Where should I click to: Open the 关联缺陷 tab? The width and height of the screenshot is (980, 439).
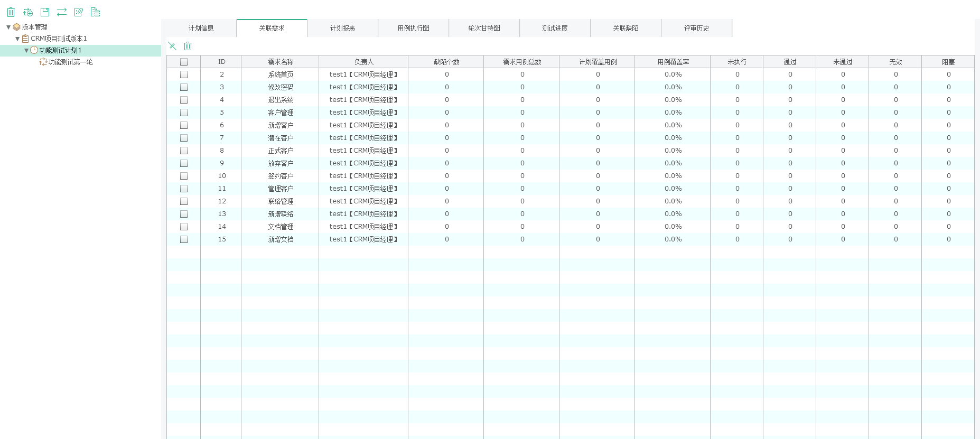[626, 28]
